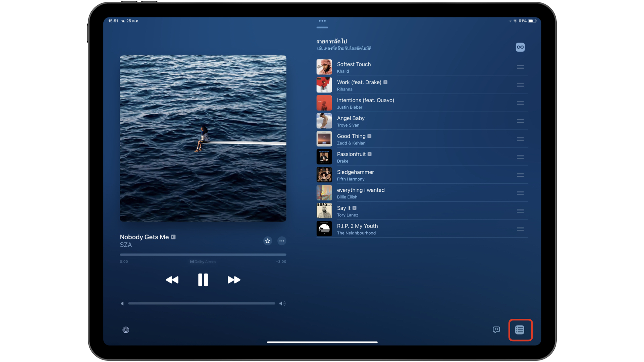Open the AirPlay output picker

(126, 330)
